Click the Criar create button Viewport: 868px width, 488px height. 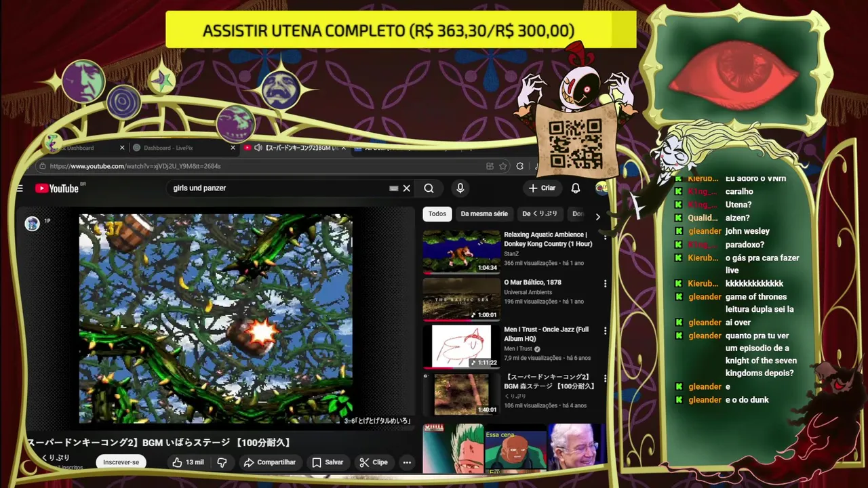pos(542,188)
